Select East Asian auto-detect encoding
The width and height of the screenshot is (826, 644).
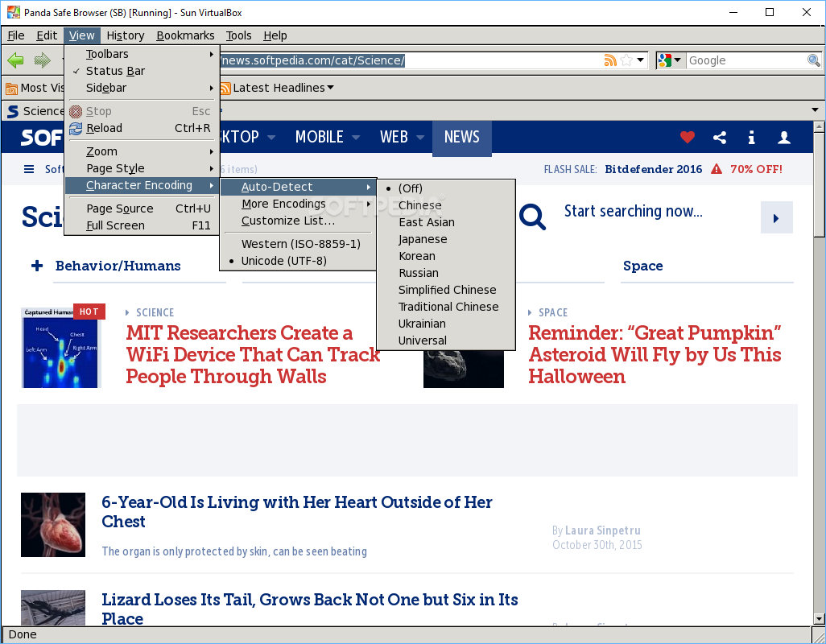[446, 222]
